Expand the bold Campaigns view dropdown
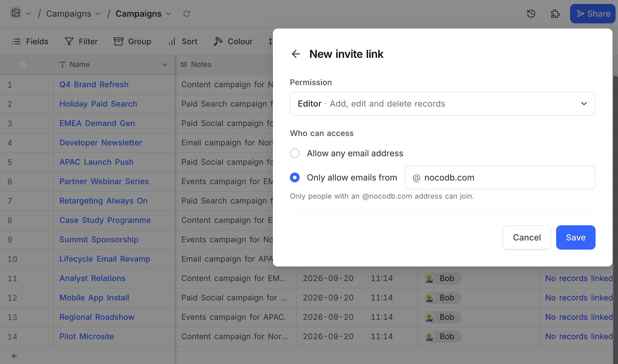Screen dimensions: 618x364 (168, 14)
